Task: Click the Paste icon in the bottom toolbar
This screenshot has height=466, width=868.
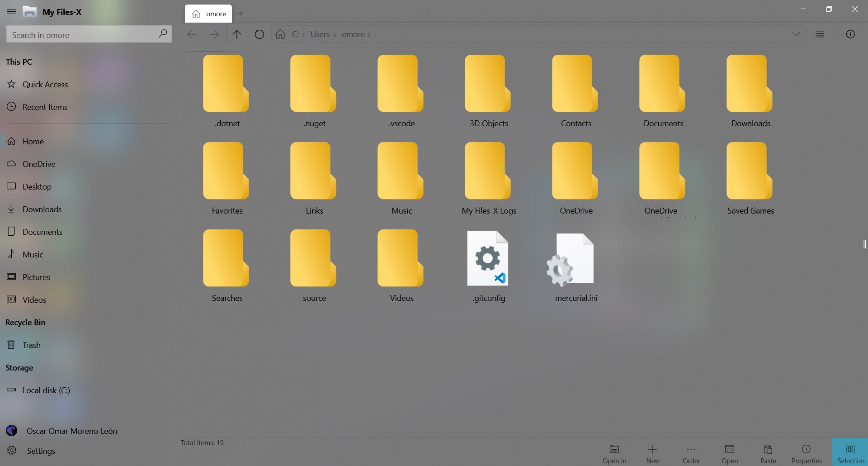Action: pyautogui.click(x=768, y=452)
